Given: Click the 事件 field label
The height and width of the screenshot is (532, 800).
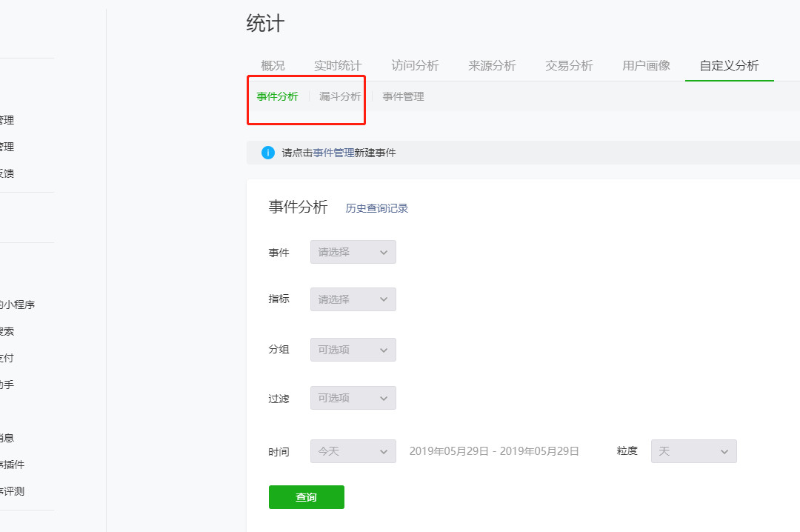Looking at the screenshot, I should (279, 253).
